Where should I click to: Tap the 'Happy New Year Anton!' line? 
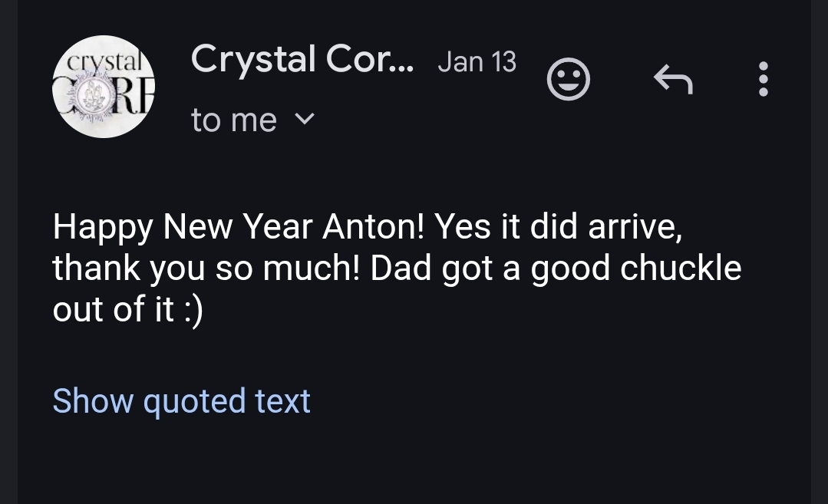[238, 227]
